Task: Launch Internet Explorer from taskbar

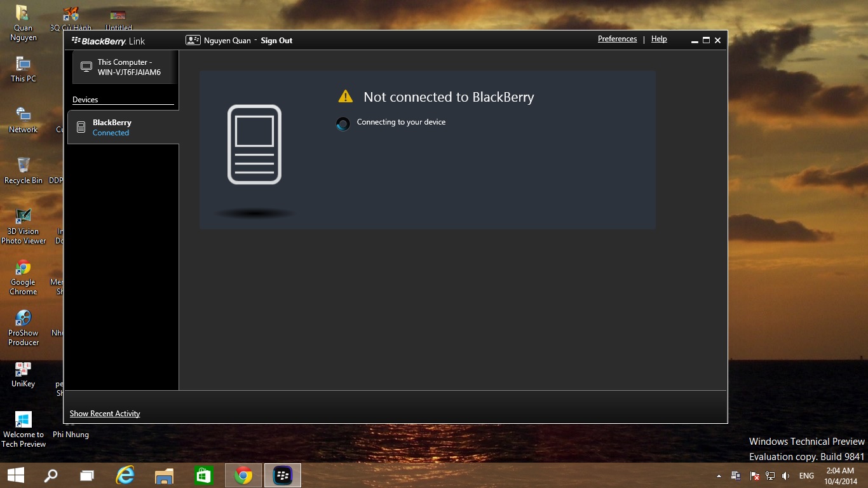Action: click(125, 475)
